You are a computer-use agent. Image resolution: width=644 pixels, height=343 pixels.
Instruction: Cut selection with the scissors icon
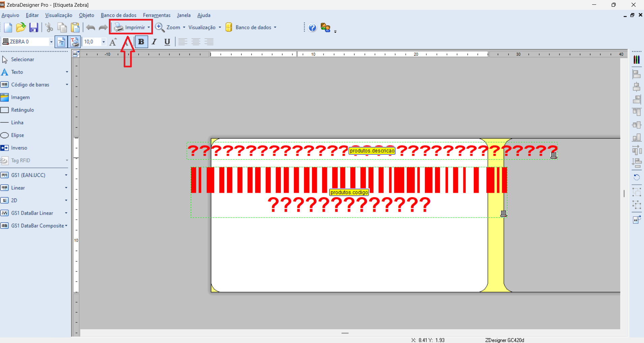pos(49,27)
